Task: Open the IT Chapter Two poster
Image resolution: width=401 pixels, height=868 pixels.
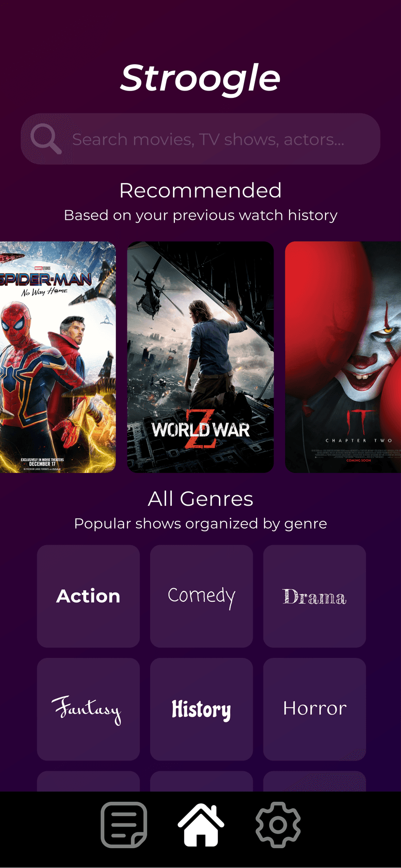Action: click(343, 357)
